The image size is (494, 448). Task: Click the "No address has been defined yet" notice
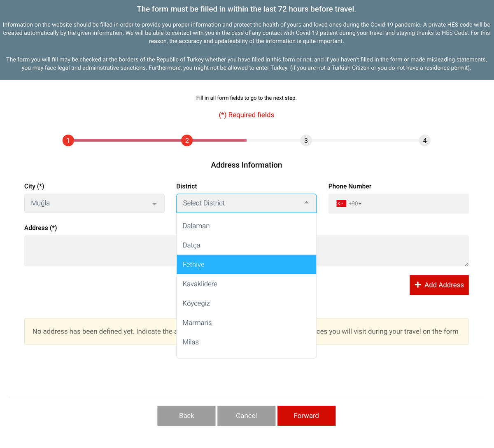[x=247, y=331]
